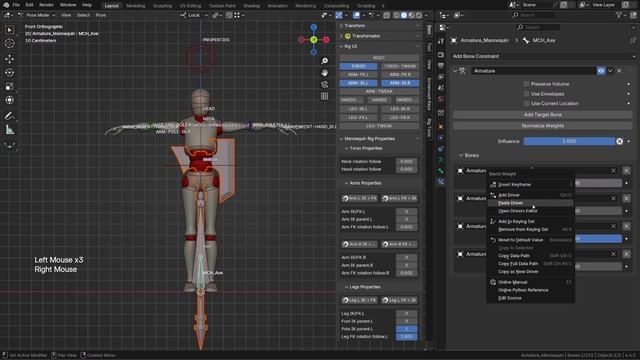Select the Select Box tool
Image resolution: width=640 pixels, height=360 pixels.
(x=10, y=30)
